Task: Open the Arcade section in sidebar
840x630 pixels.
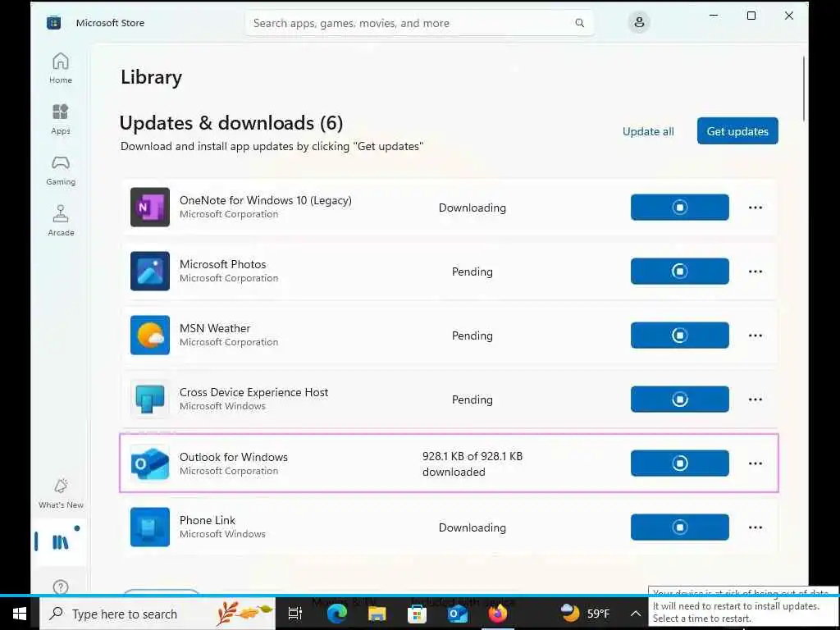Action: point(61,221)
